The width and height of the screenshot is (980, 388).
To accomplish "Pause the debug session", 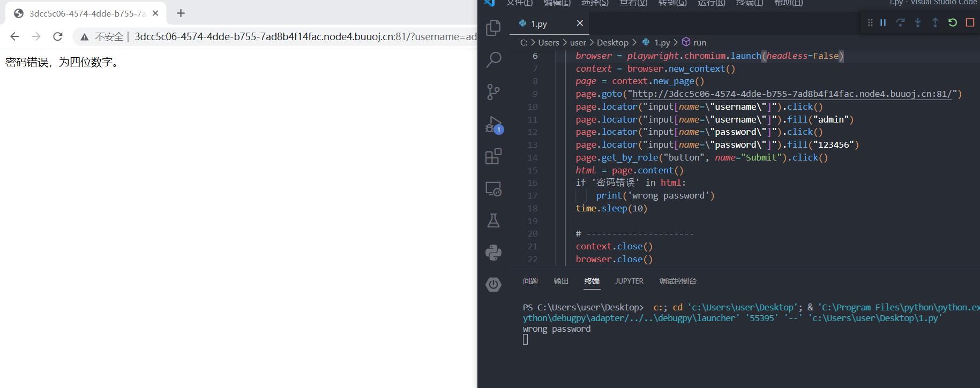I will pyautogui.click(x=883, y=22).
